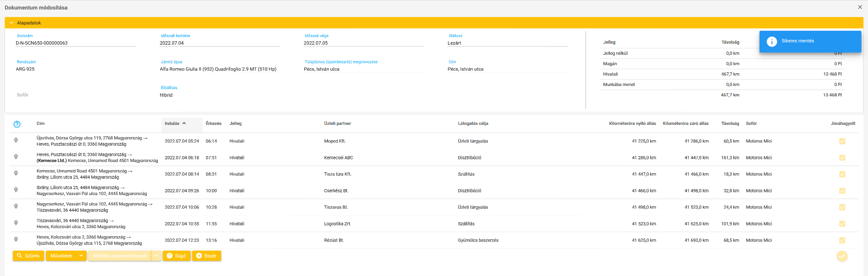This screenshot has width=868, height=276.
Task: Click the 41 693,0 km closing odometer value
Action: pos(697,240)
